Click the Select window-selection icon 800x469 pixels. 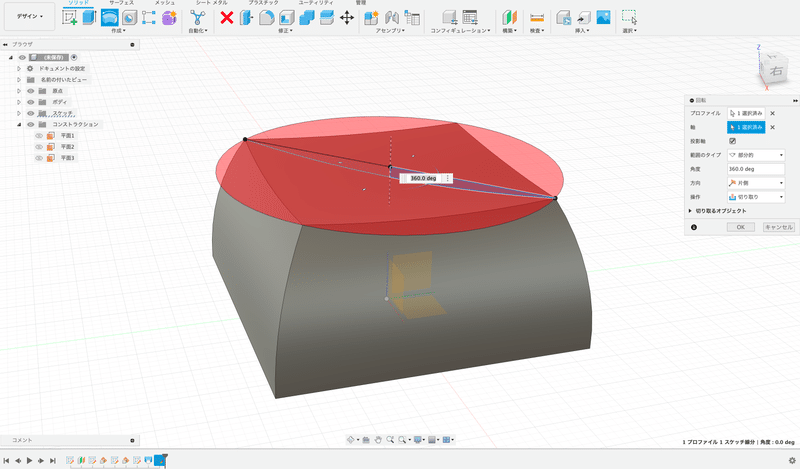click(630, 17)
